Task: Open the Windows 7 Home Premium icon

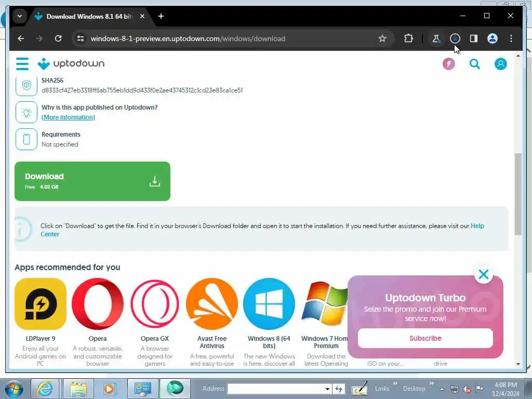Action: (x=324, y=303)
